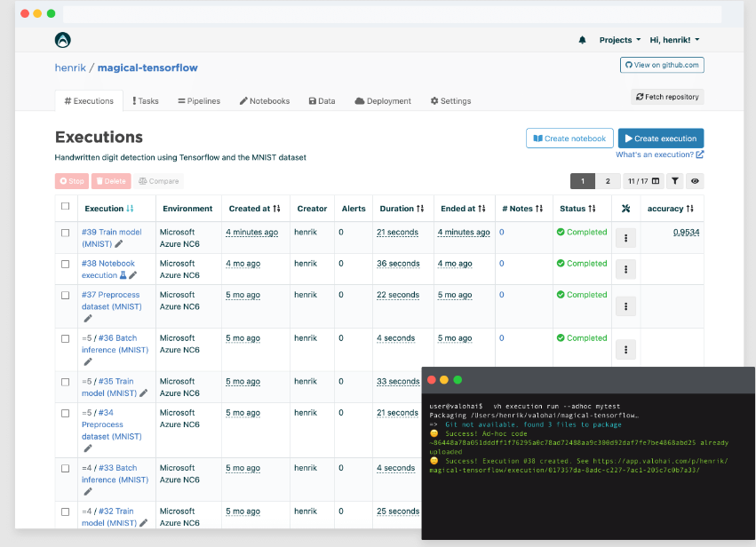756x547 pixels.
Task: Check the box for #38 Notebook execution
Action: (66, 264)
